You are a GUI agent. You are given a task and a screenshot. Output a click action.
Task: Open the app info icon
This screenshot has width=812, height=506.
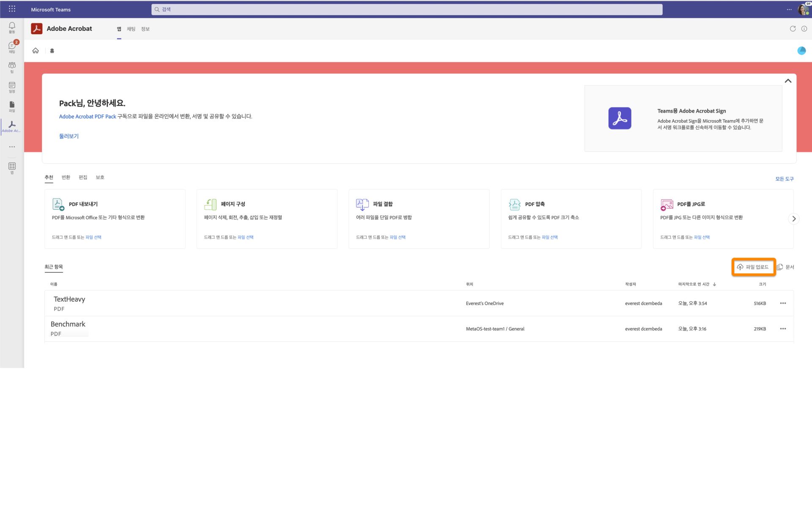pos(804,29)
